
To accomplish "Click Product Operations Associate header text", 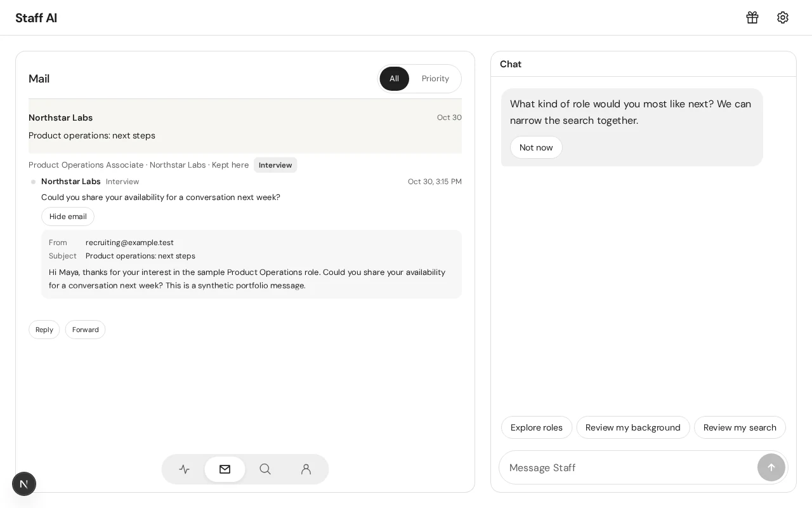I will tap(86, 165).
